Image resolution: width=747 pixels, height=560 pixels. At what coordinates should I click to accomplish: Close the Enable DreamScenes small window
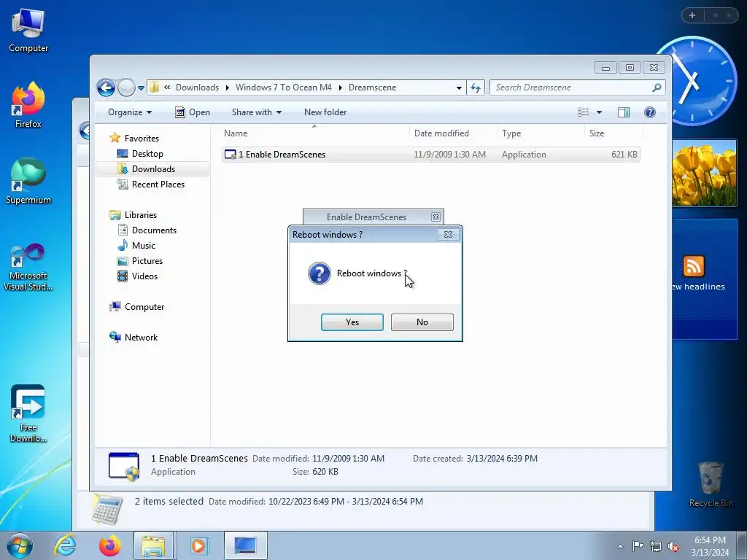(x=436, y=217)
